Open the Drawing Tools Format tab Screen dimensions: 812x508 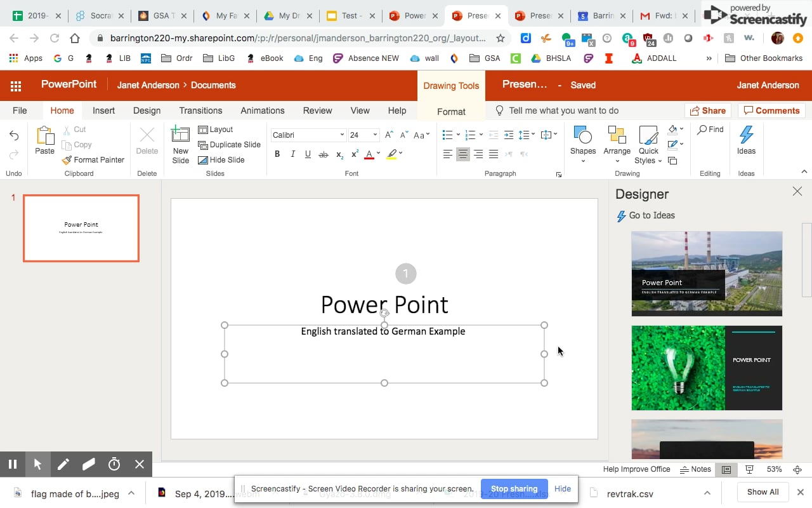451,112
